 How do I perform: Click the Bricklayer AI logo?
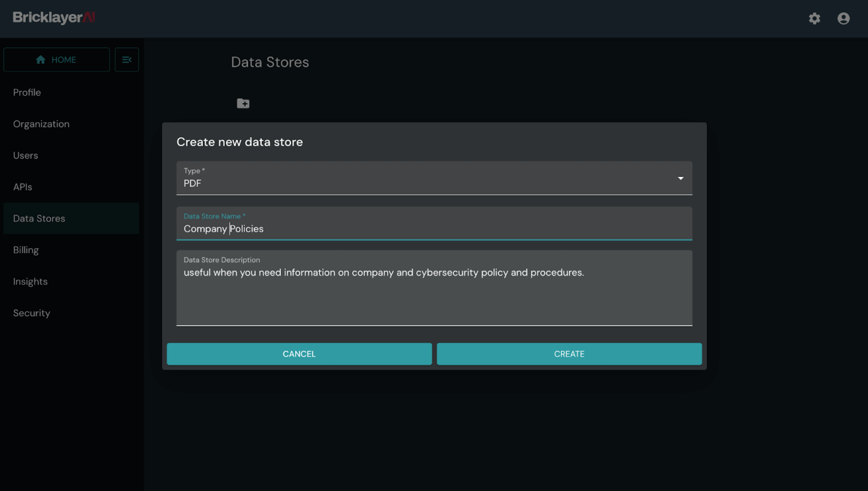pyautogui.click(x=53, y=18)
